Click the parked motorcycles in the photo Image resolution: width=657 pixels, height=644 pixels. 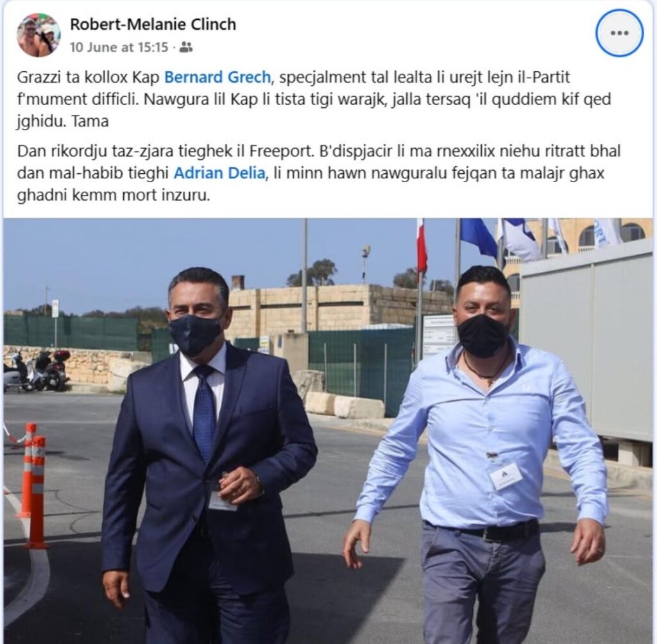click(x=36, y=370)
